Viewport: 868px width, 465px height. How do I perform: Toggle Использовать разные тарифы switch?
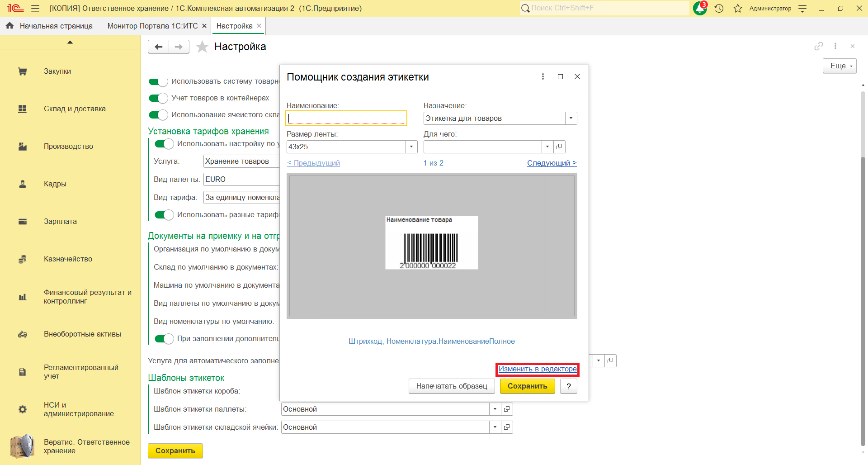164,215
